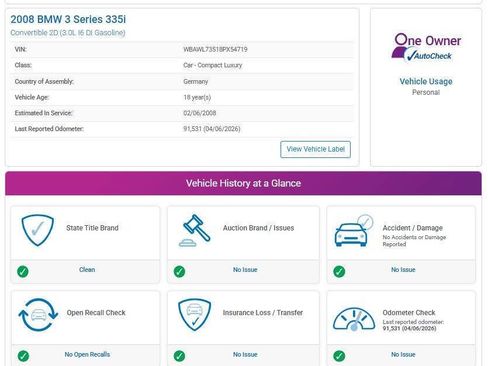Click the 91,531 odometer value in the details table
The height and width of the screenshot is (366, 488).
(212, 129)
